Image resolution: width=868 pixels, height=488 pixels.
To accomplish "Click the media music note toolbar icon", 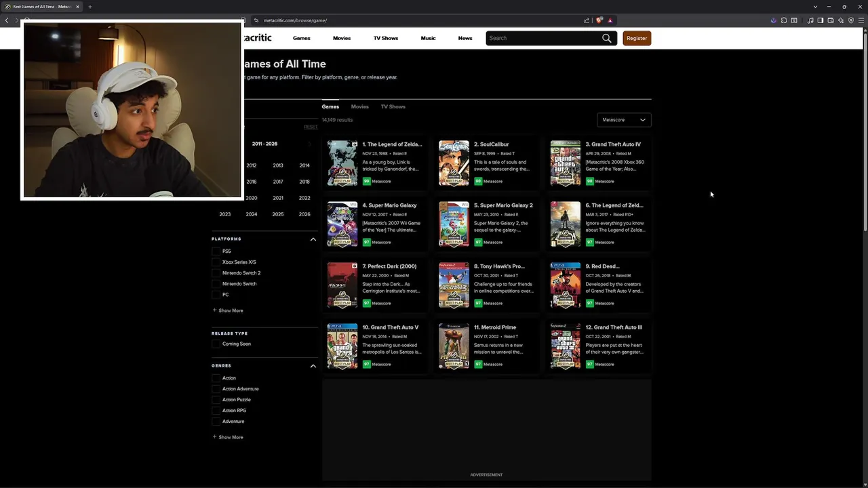I will pos(810,20).
